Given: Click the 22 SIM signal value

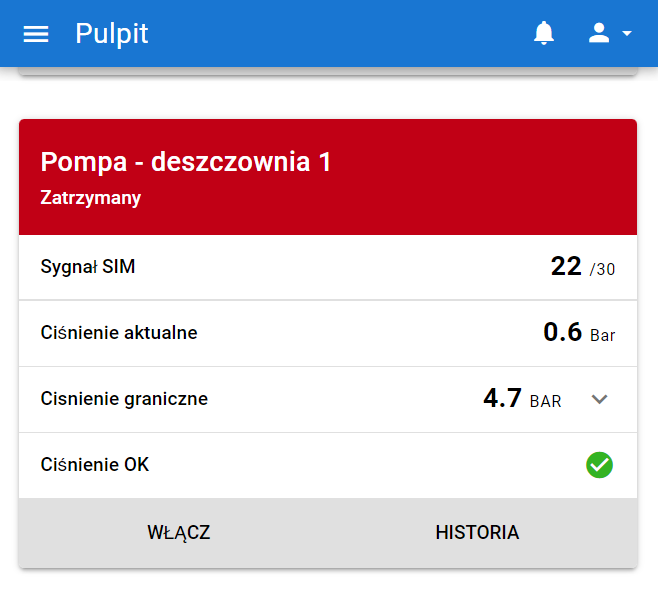Looking at the screenshot, I should coord(566,267).
